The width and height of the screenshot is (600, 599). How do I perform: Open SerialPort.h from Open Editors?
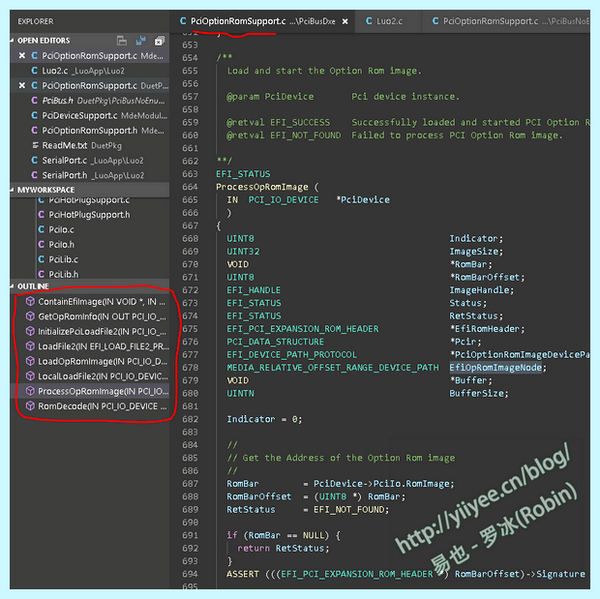coord(90,175)
